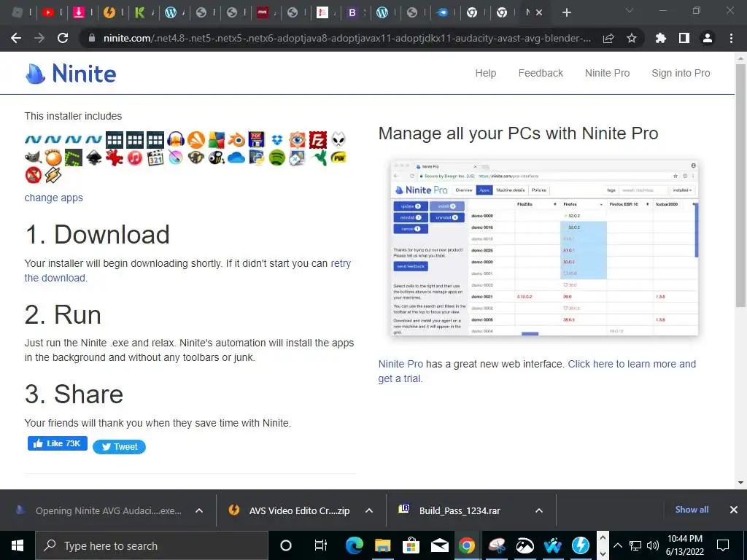Click the orange Avast icon

[196, 139]
